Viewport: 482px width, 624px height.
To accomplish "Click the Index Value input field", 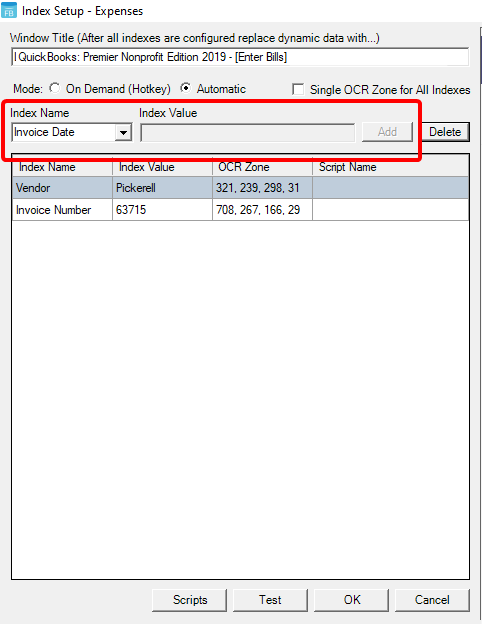I will coord(248,133).
